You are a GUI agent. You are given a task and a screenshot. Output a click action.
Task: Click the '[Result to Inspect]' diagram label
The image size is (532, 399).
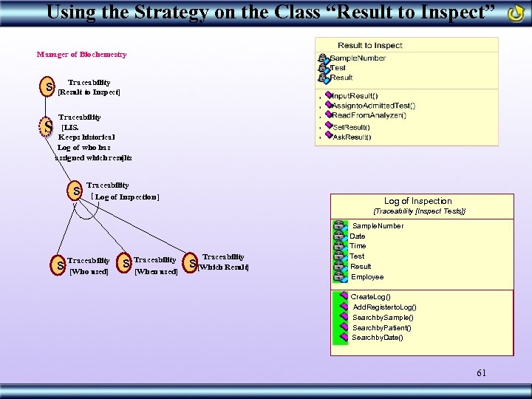[x=89, y=92]
